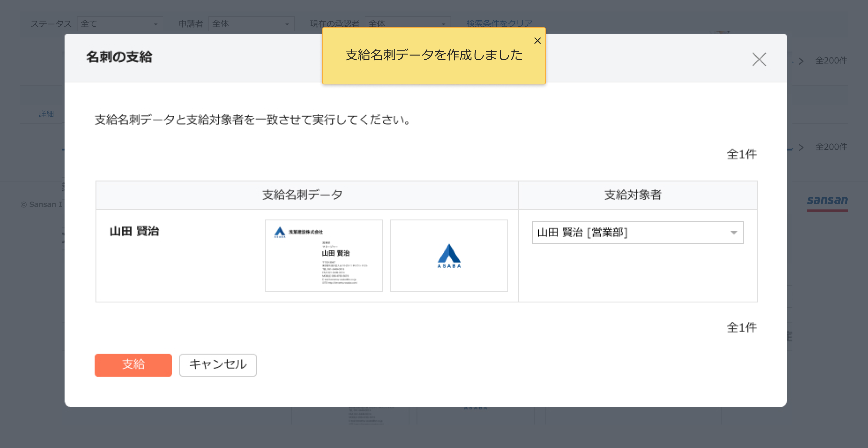Click upper next-page arrow beside 全200件
The height and width of the screenshot is (448, 868).
pos(801,61)
